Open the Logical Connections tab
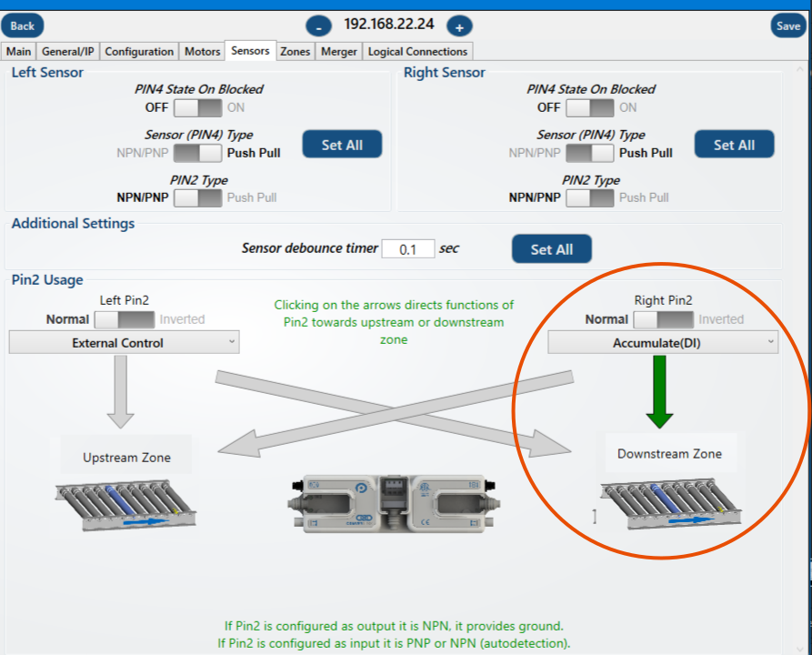The width and height of the screenshot is (812, 655). 417,51
